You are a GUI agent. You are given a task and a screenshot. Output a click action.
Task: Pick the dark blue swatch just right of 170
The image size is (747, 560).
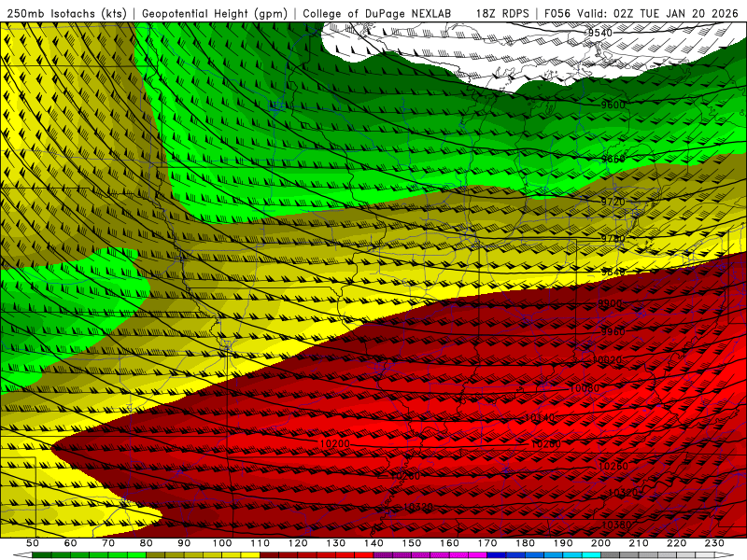497,555
